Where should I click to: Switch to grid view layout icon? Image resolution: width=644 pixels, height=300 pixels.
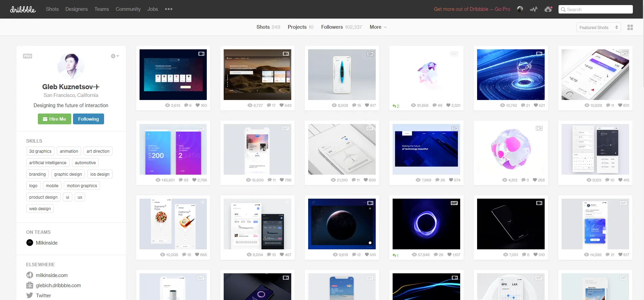pos(630,27)
